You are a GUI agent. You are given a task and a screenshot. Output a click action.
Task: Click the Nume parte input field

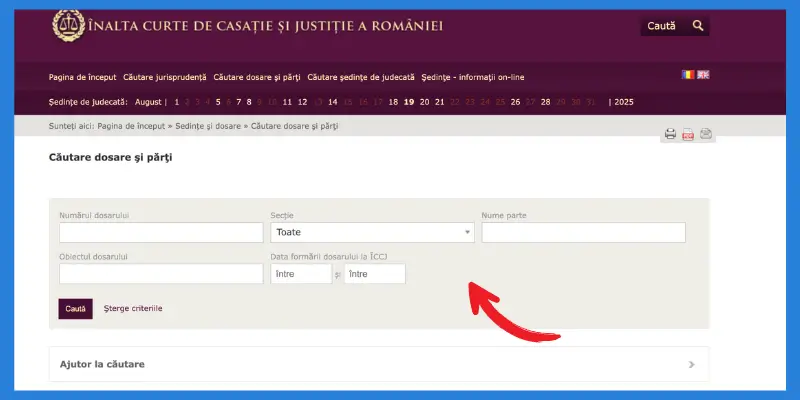coord(584,232)
